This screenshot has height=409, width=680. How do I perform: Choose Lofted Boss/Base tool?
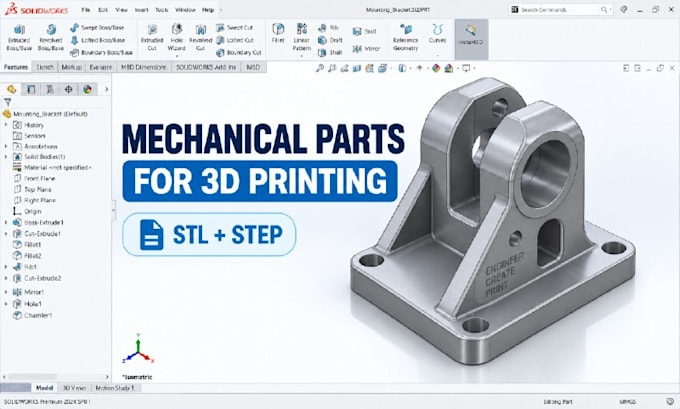[x=98, y=40]
